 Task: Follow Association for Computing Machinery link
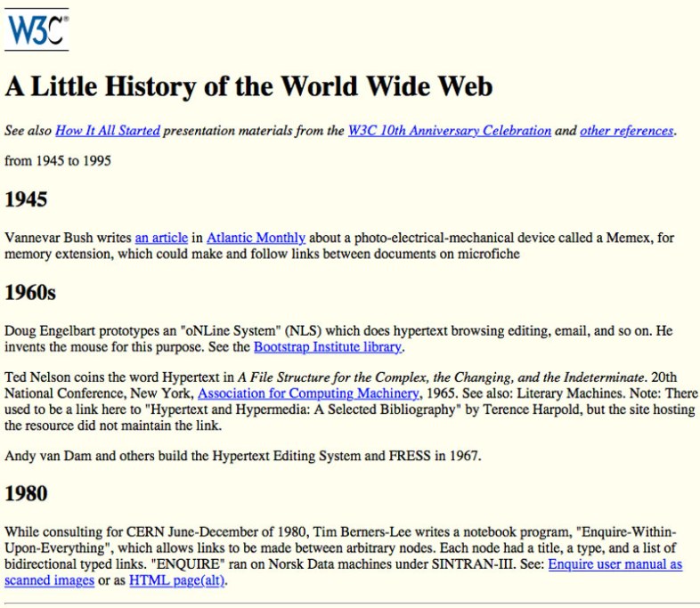(x=308, y=393)
